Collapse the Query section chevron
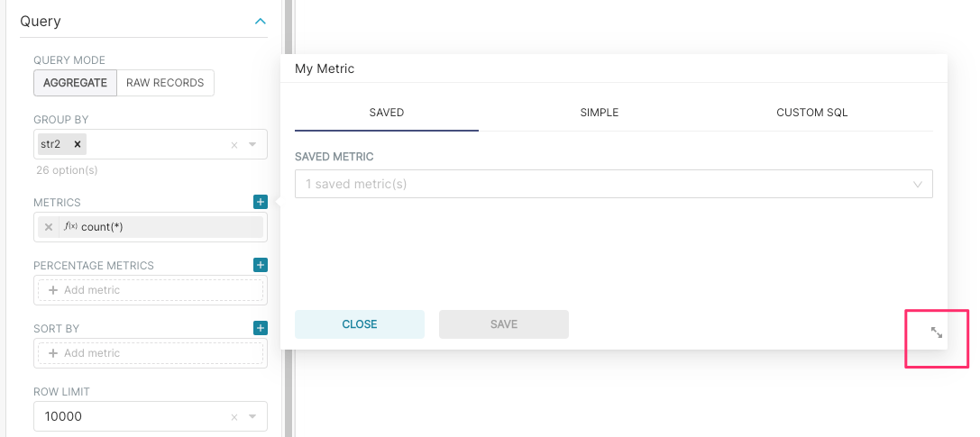 pos(261,22)
